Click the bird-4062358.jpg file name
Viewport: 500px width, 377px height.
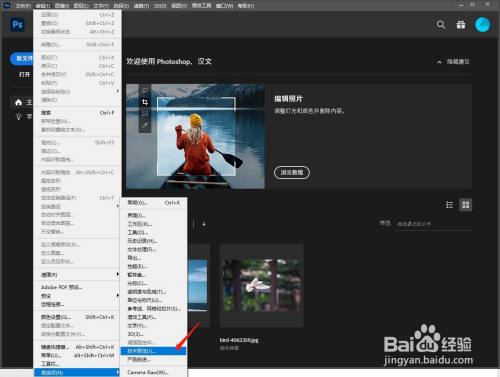[239, 340]
